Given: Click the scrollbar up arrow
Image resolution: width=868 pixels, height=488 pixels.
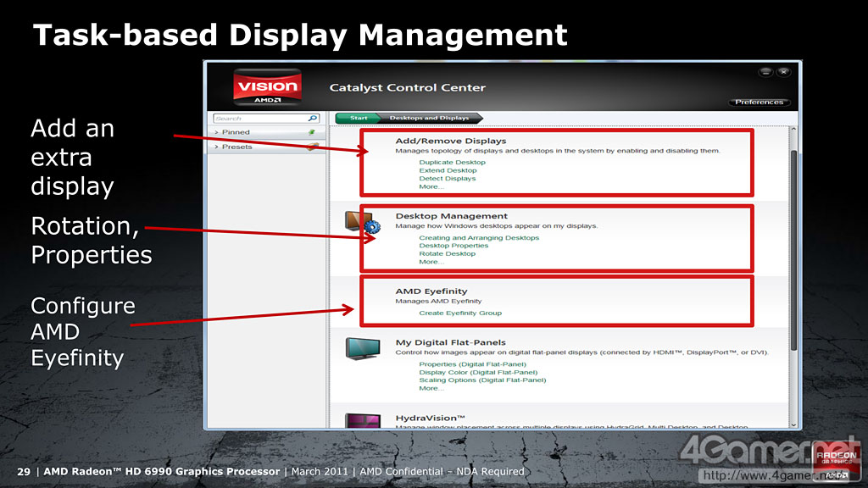Looking at the screenshot, I should [x=793, y=130].
